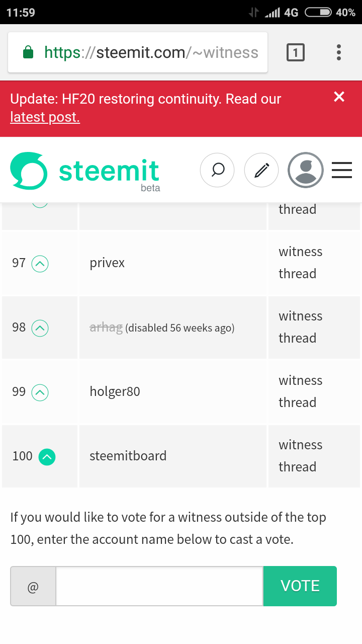This screenshot has height=644, width=362.
Task: Open steemitboard witness thread link
Action: pos(300,456)
